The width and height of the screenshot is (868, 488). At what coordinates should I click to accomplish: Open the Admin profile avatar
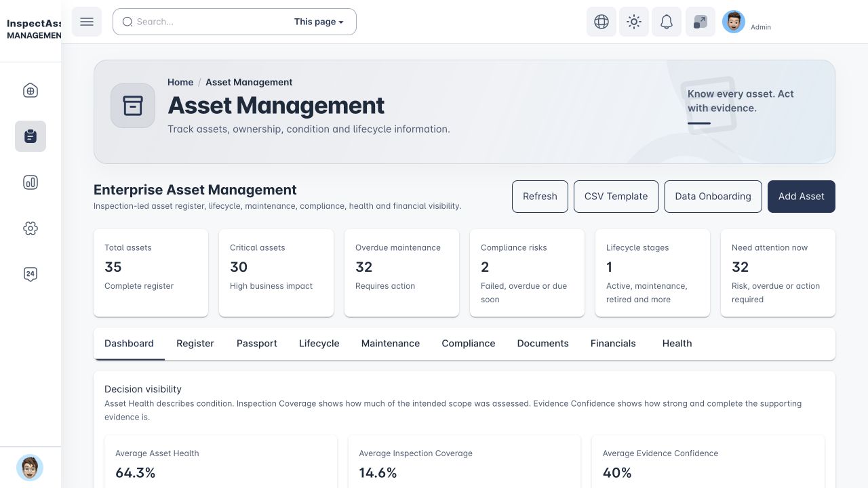click(x=734, y=22)
